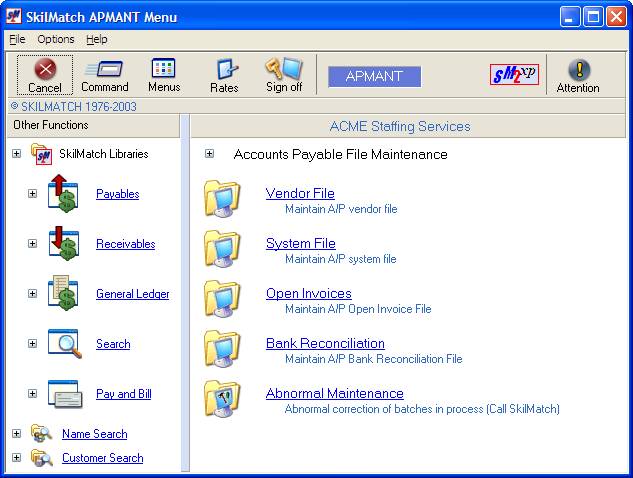Screen dimensions: 633x478
Task: Expand the Pay and Bill node
Action: click(32, 394)
